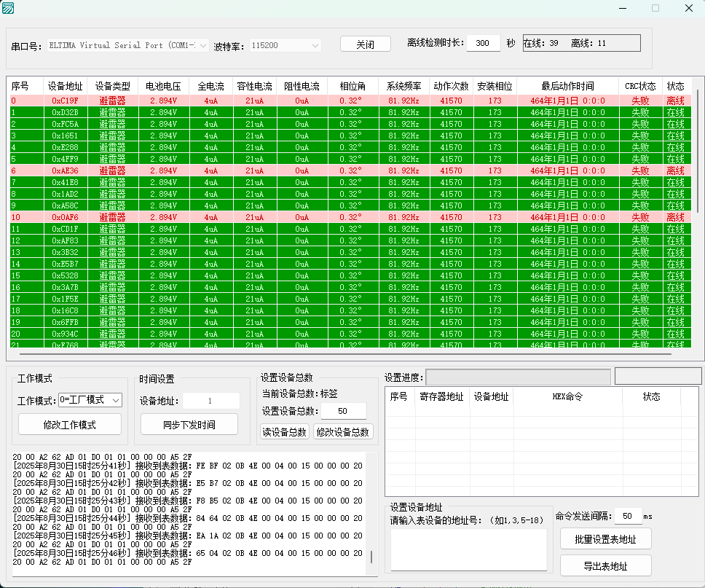The height and width of the screenshot is (588, 705).
Task: Click the 关闭 serial port button
Action: (365, 44)
